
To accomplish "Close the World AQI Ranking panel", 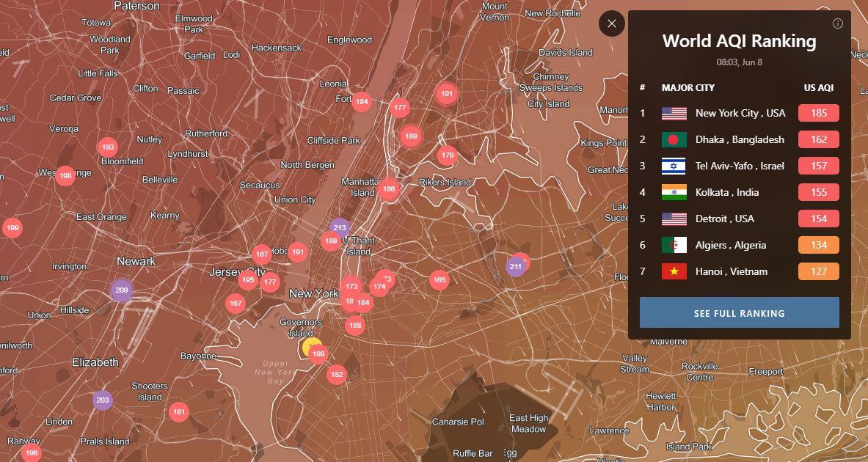I will [611, 23].
